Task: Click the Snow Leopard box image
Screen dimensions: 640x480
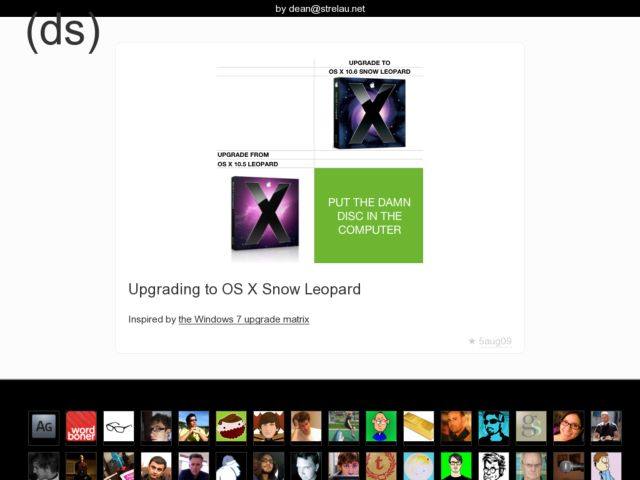Action: coord(368,113)
